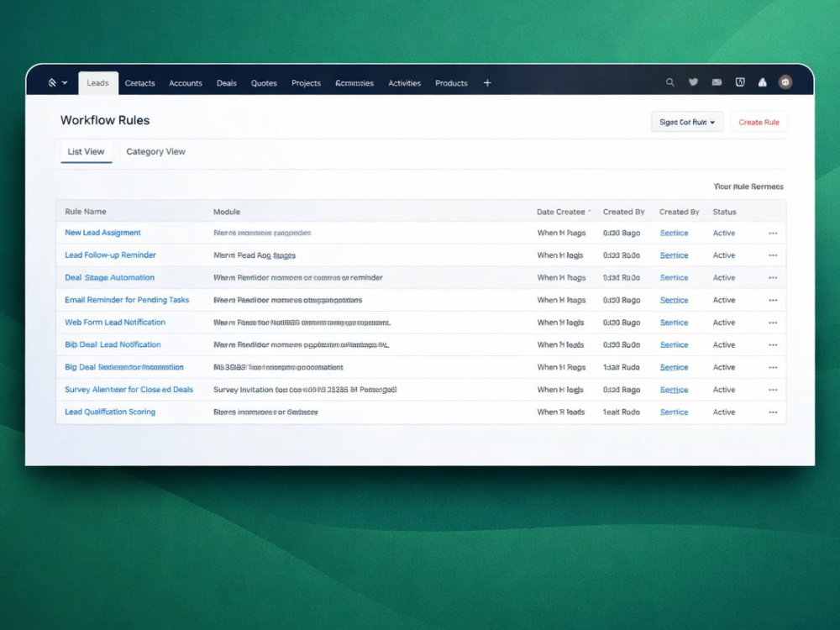Open the Contacts module tab
This screenshot has height=630, width=840.
click(x=139, y=83)
